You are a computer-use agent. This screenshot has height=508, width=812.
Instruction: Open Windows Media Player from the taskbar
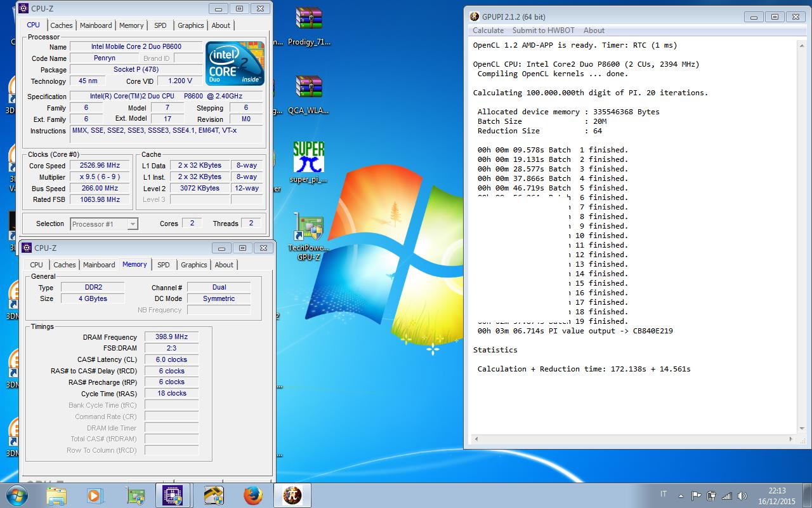pyautogui.click(x=95, y=495)
